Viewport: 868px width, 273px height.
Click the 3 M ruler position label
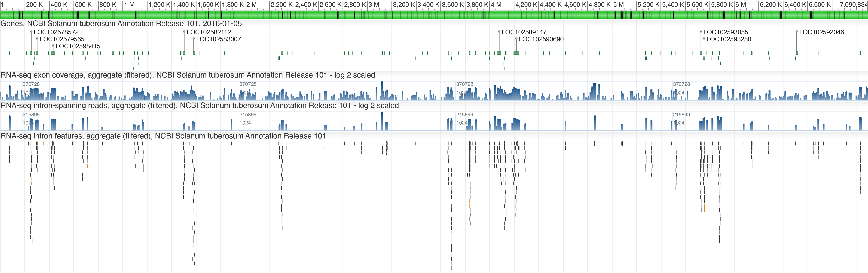(374, 5)
